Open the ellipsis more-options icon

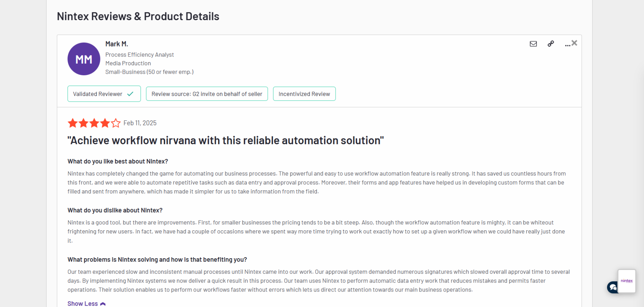(x=567, y=45)
